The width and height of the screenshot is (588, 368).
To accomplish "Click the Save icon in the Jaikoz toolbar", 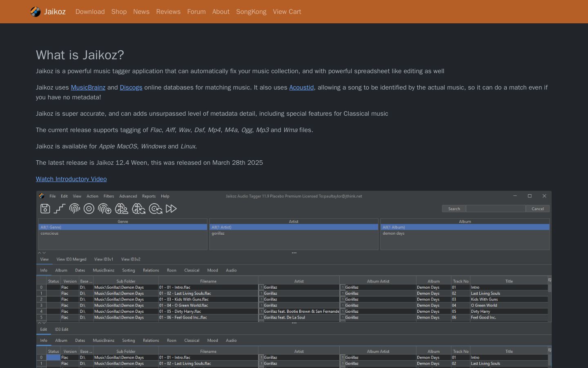I will point(45,209).
